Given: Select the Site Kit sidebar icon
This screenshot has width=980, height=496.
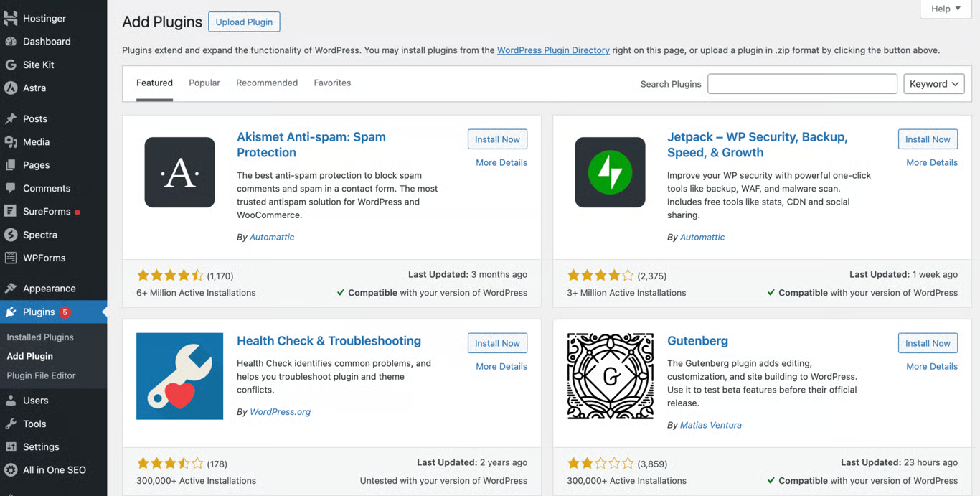Looking at the screenshot, I should tap(11, 65).
